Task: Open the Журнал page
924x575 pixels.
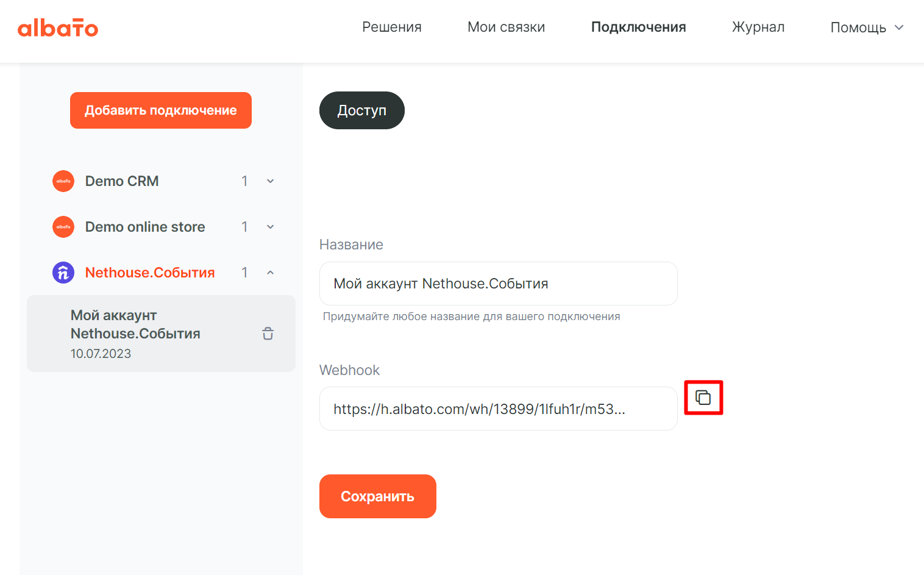Action: [758, 27]
